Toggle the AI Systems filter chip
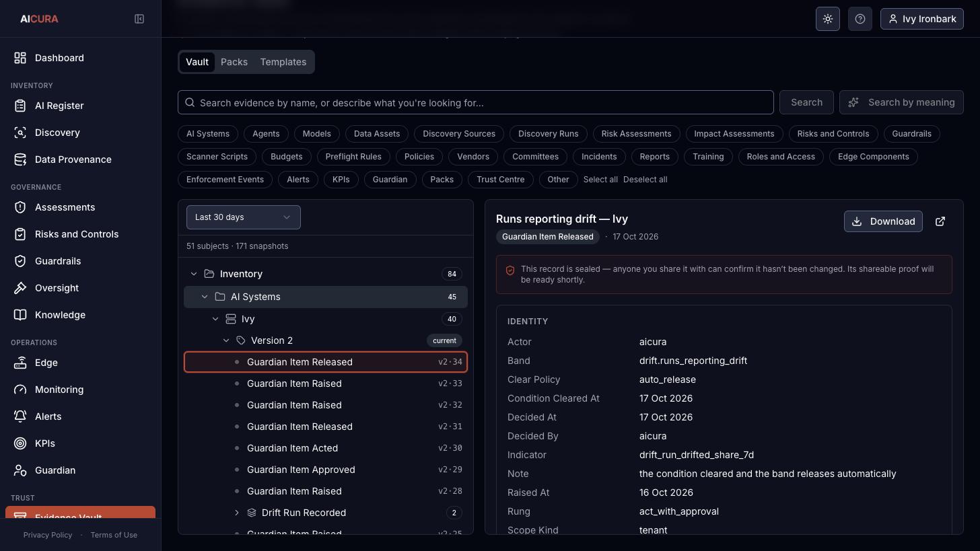The height and width of the screenshot is (551, 980). [208, 134]
